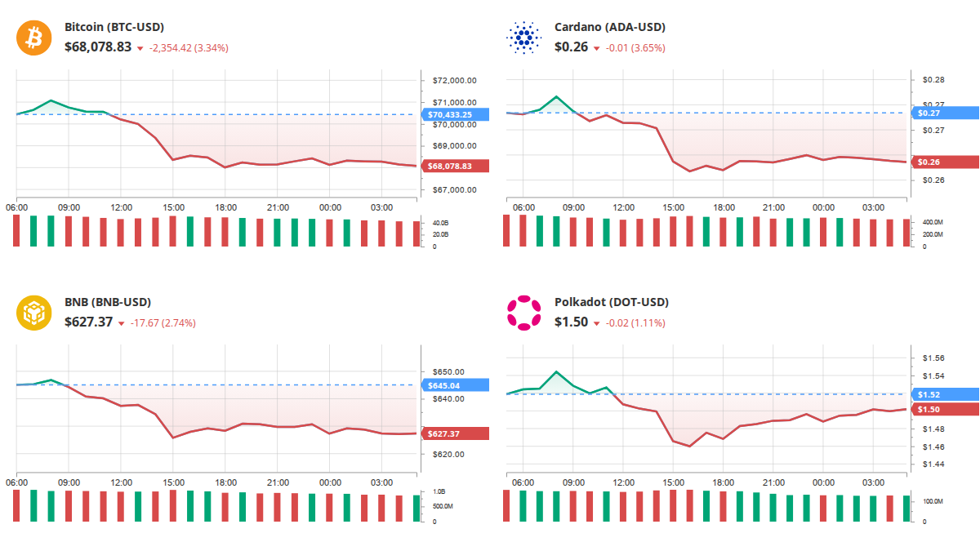Click the -2,354.42 (3.34%) Bitcoin change text

(x=189, y=48)
